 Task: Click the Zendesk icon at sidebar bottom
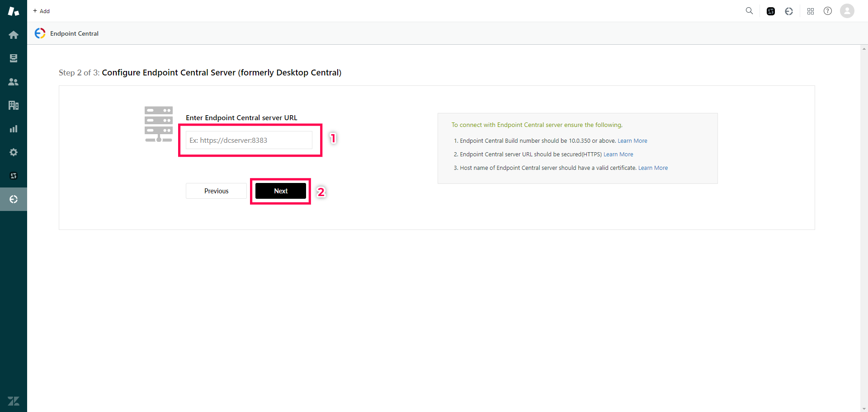click(x=14, y=401)
